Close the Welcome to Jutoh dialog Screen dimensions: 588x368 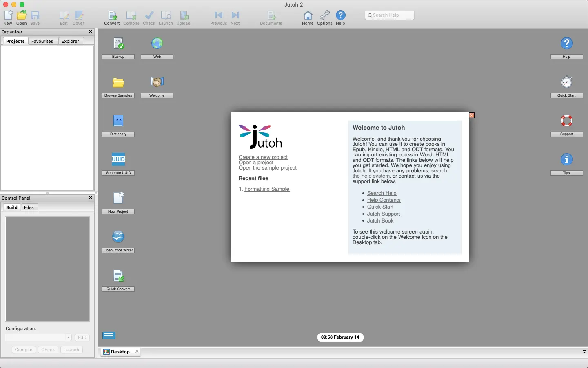[x=472, y=115]
